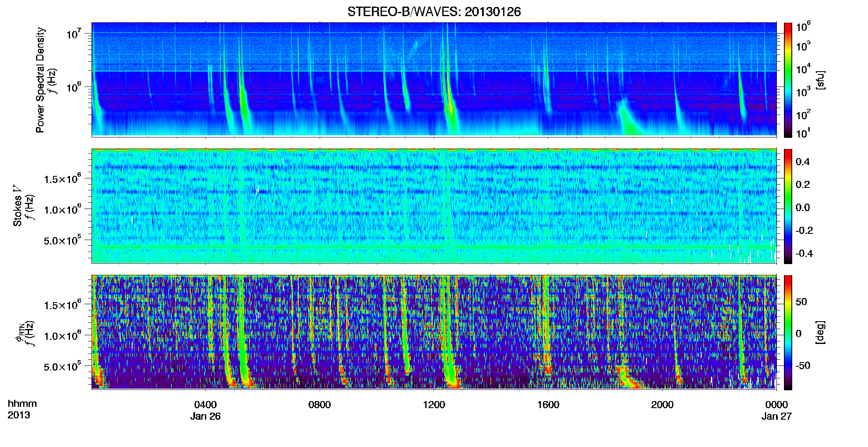Click the Stokes V axis label

click(17, 206)
